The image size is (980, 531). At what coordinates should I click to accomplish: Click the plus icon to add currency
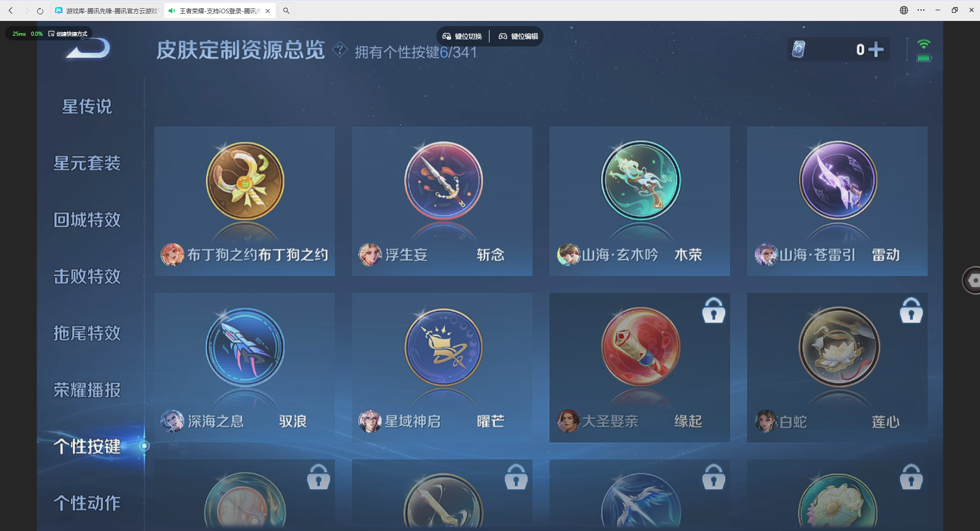[876, 50]
